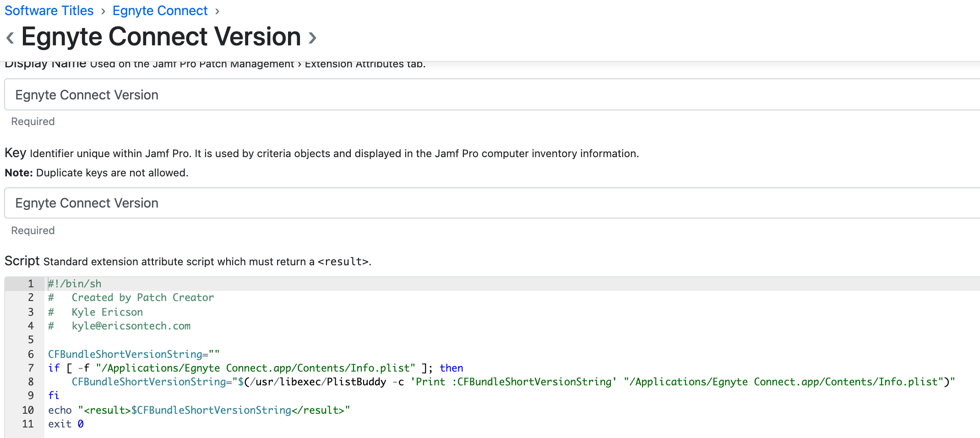Click line number 11 in the gutter
The height and width of the screenshot is (438, 980).
tap(28, 424)
